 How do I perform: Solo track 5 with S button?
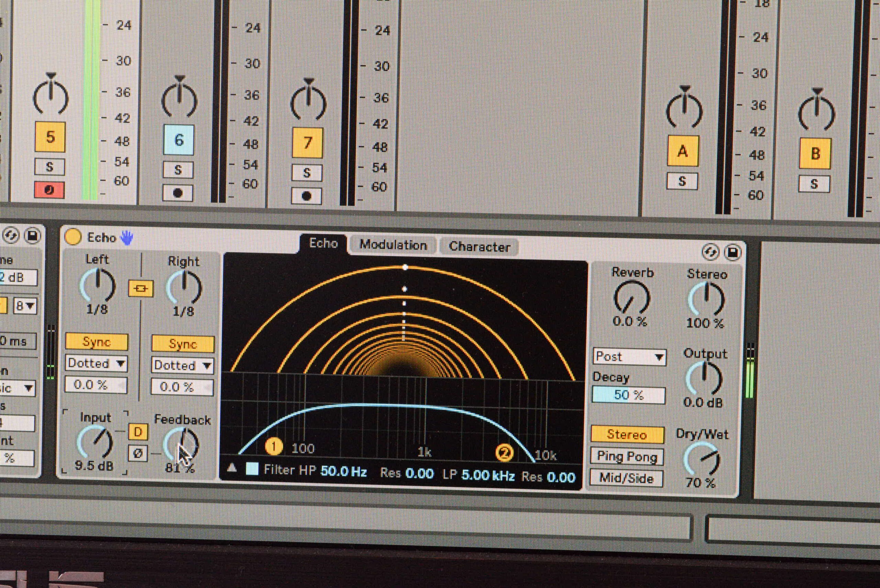(x=50, y=166)
